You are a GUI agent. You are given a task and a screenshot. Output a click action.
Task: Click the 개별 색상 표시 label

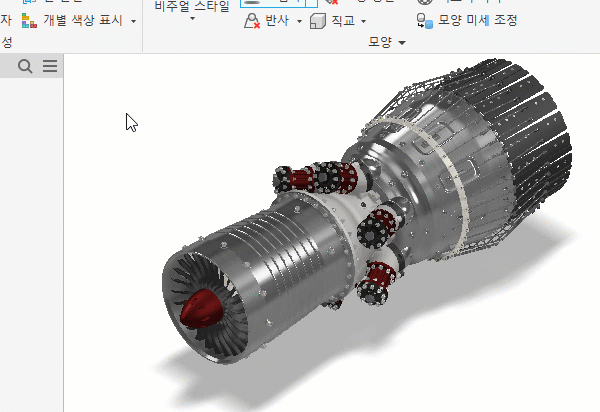pyautogui.click(x=83, y=20)
